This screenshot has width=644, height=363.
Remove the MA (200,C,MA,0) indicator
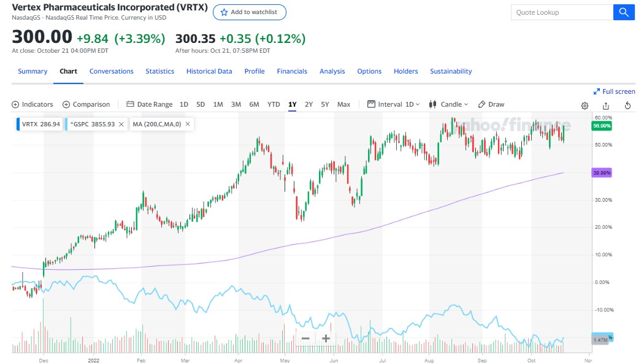188,124
